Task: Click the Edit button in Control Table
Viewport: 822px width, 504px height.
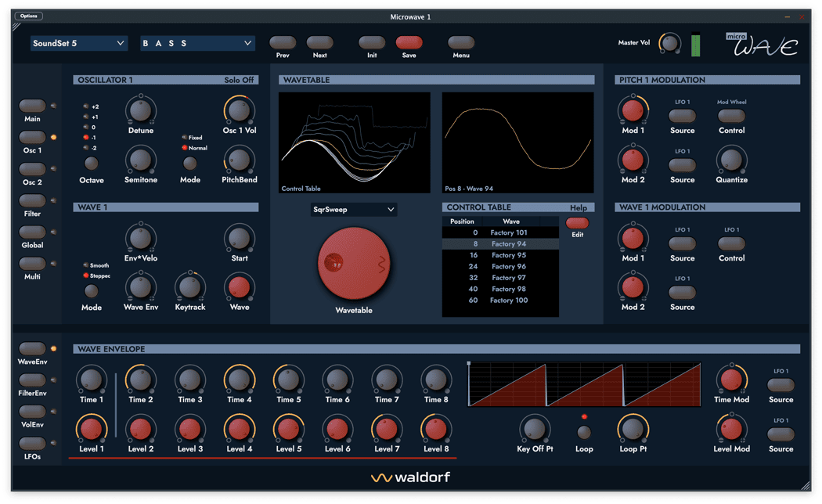Action: pyautogui.click(x=577, y=223)
